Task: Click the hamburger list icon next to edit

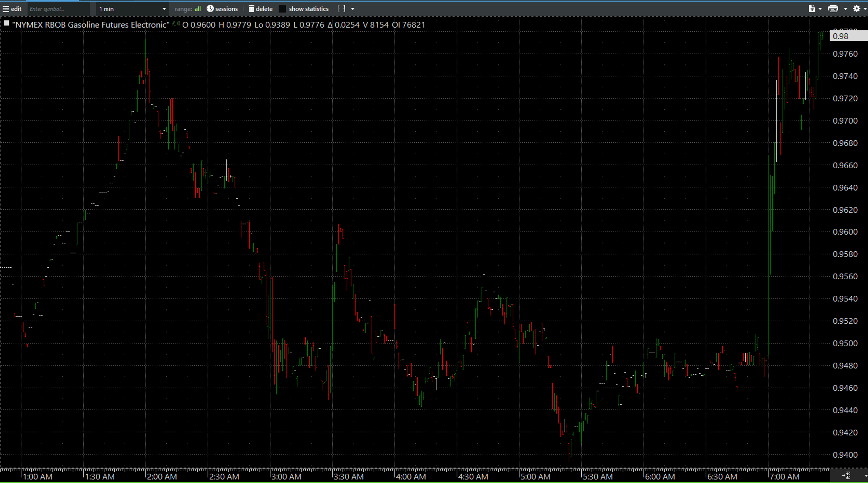Action: pyautogui.click(x=6, y=9)
